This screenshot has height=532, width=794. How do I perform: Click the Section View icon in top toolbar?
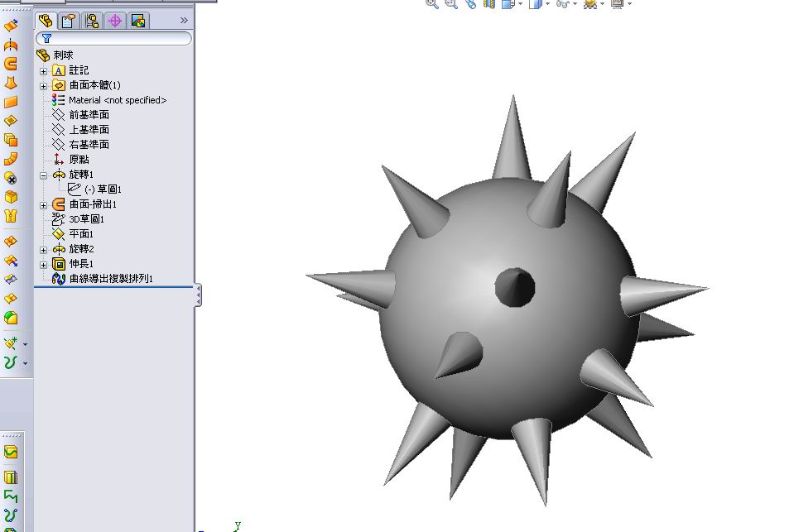click(x=488, y=4)
